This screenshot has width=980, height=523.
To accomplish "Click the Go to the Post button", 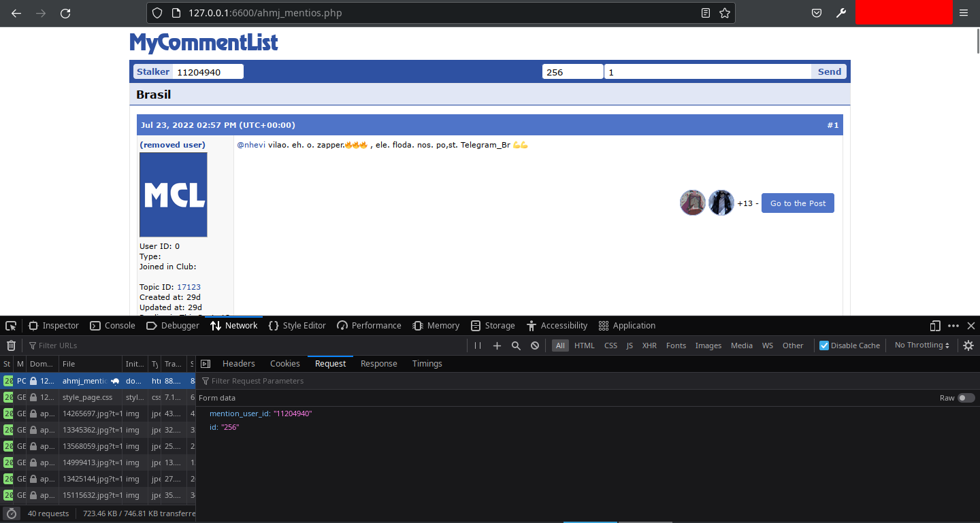I will click(798, 203).
